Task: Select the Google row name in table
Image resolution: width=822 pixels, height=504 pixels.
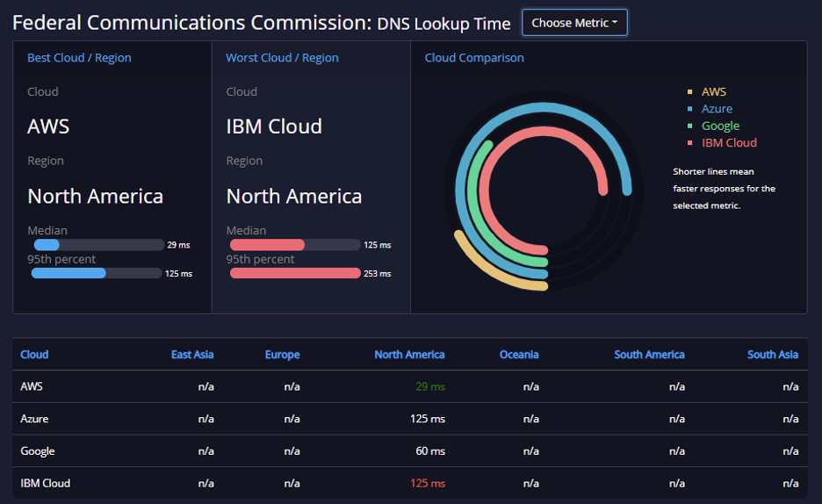Action: pos(37,451)
